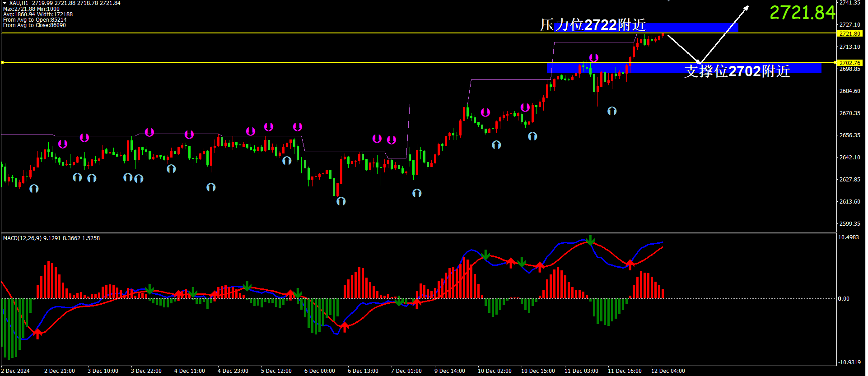Viewport: 868px width, 376px height.
Task: Click the lowest light-blue buy arrow near 6 Dec
Action: [x=341, y=201]
